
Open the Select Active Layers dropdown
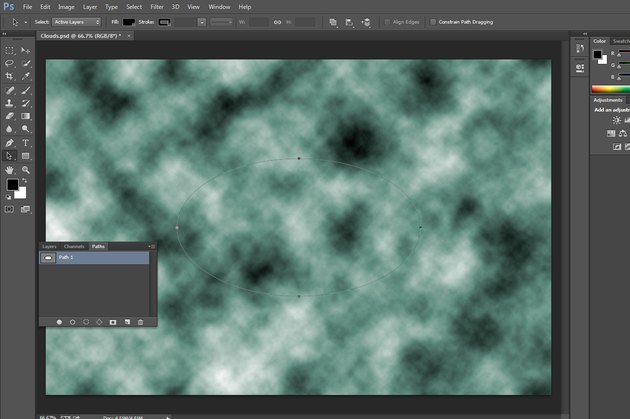coord(76,22)
